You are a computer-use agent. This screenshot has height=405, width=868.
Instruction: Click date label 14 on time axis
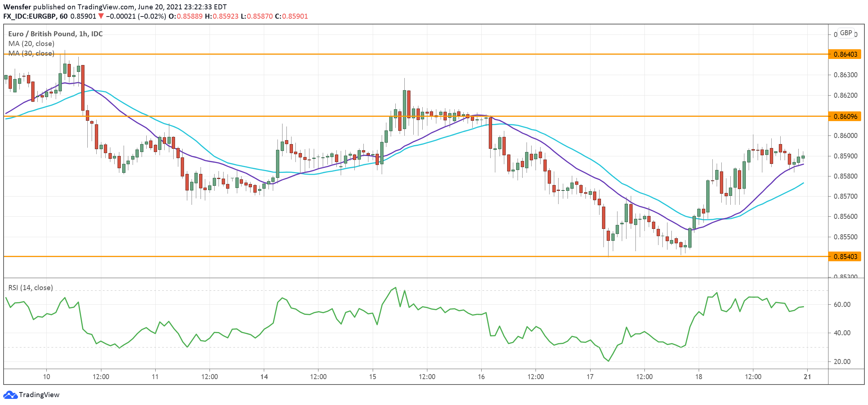pos(264,377)
